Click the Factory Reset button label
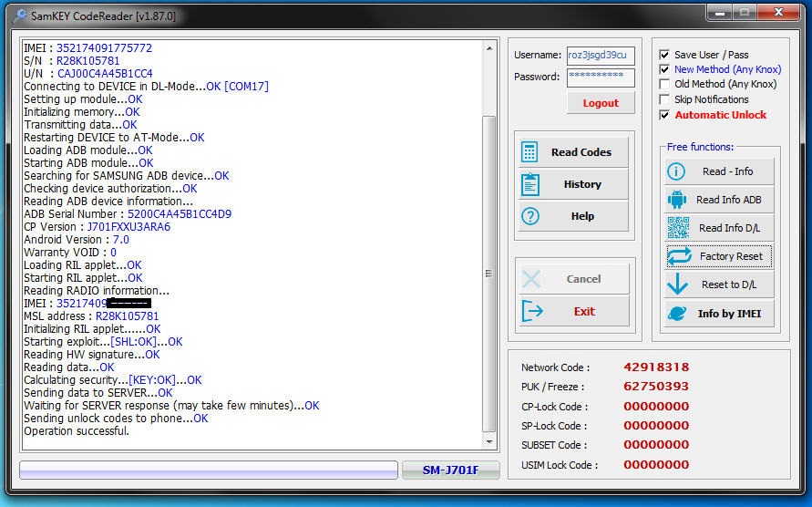This screenshot has width=812, height=507. pos(731,256)
